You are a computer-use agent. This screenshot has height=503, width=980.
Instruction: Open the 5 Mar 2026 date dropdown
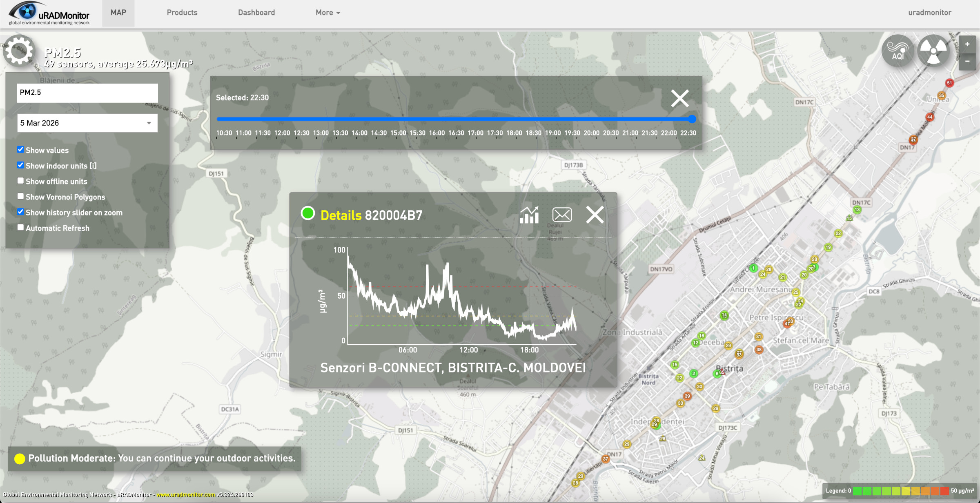(x=87, y=123)
